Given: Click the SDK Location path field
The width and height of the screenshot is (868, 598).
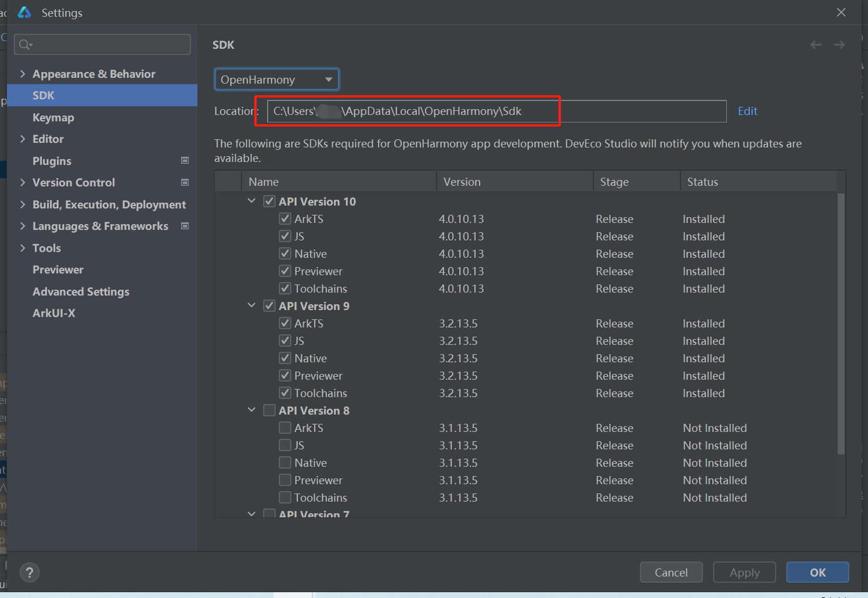Looking at the screenshot, I should pos(496,111).
